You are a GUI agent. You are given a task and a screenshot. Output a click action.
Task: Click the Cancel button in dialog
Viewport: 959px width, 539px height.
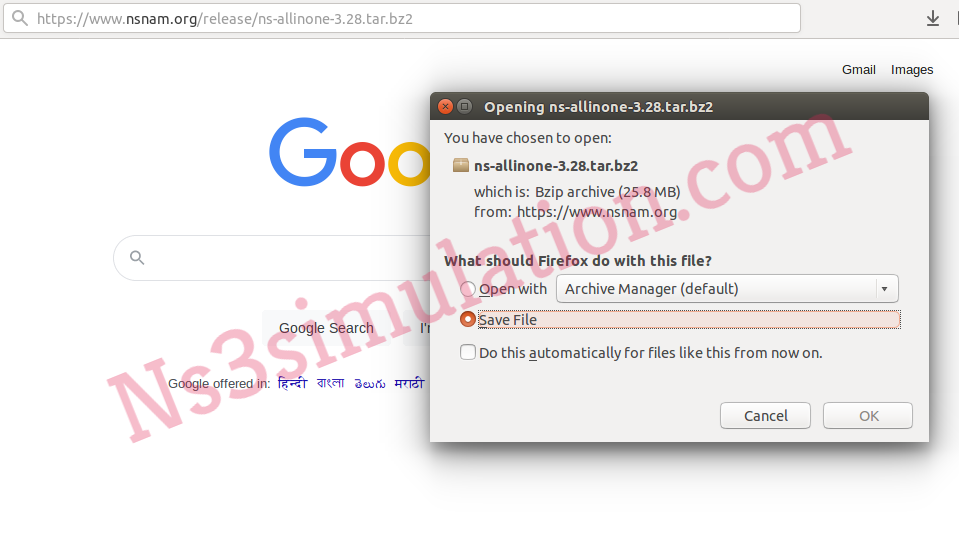click(765, 416)
